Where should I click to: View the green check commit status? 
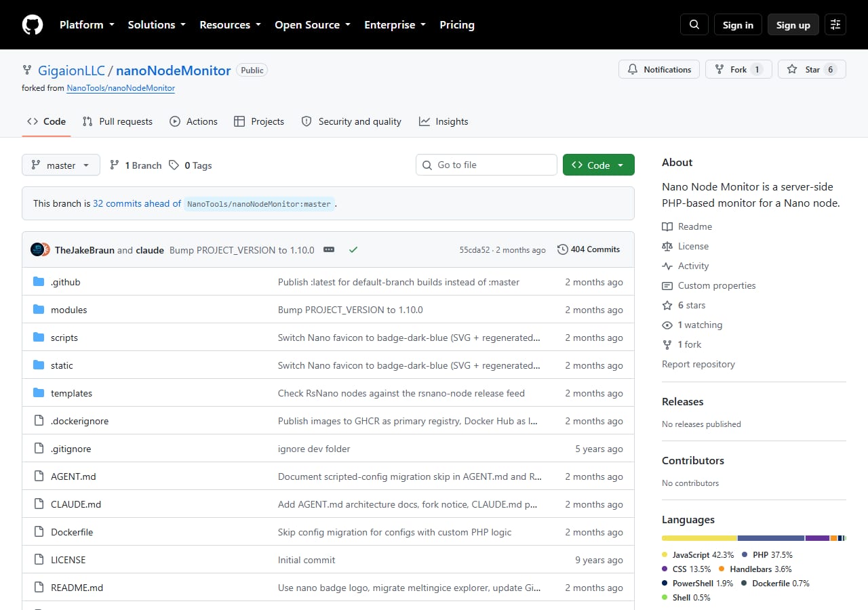[353, 249]
